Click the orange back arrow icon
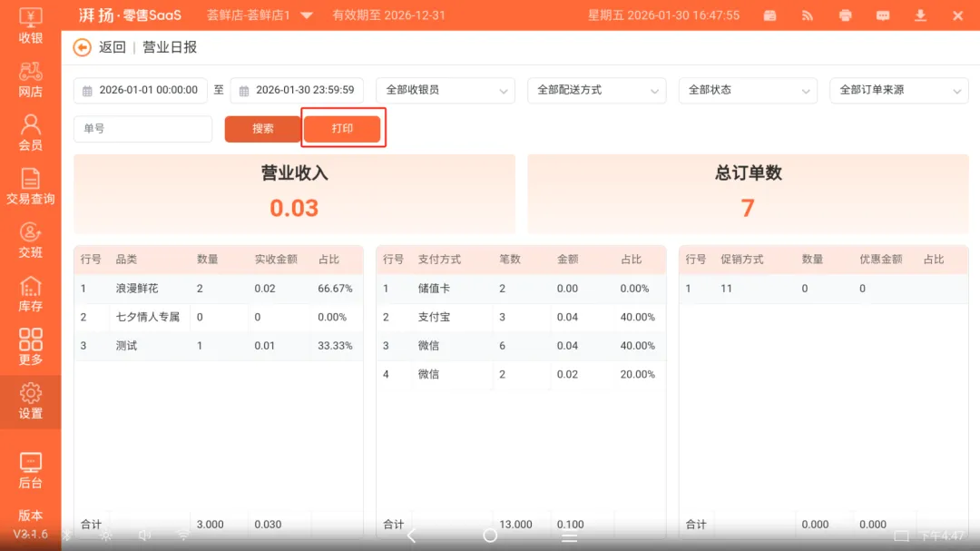Image resolution: width=980 pixels, height=551 pixels. (82, 47)
